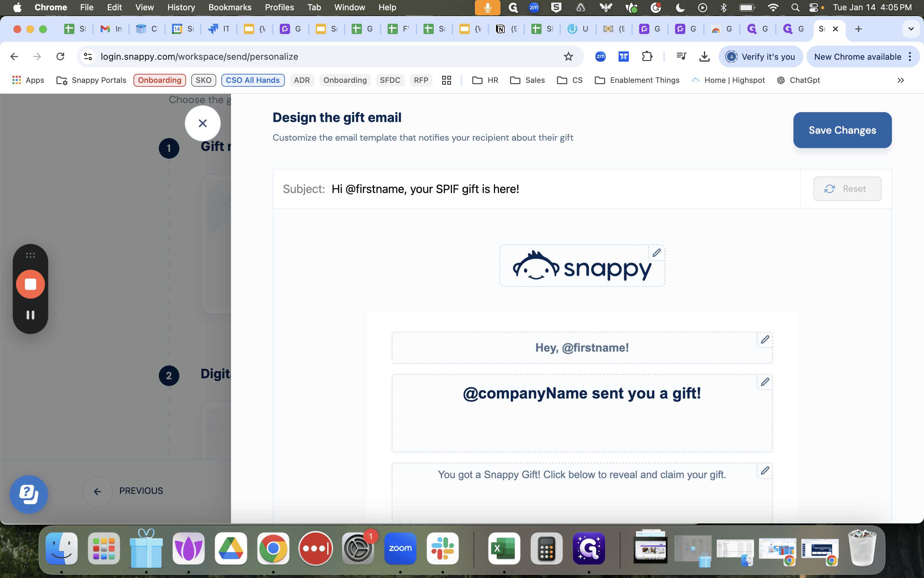Switch to the Gmail Inbox tab
The width and height of the screenshot is (924, 578).
(x=111, y=29)
